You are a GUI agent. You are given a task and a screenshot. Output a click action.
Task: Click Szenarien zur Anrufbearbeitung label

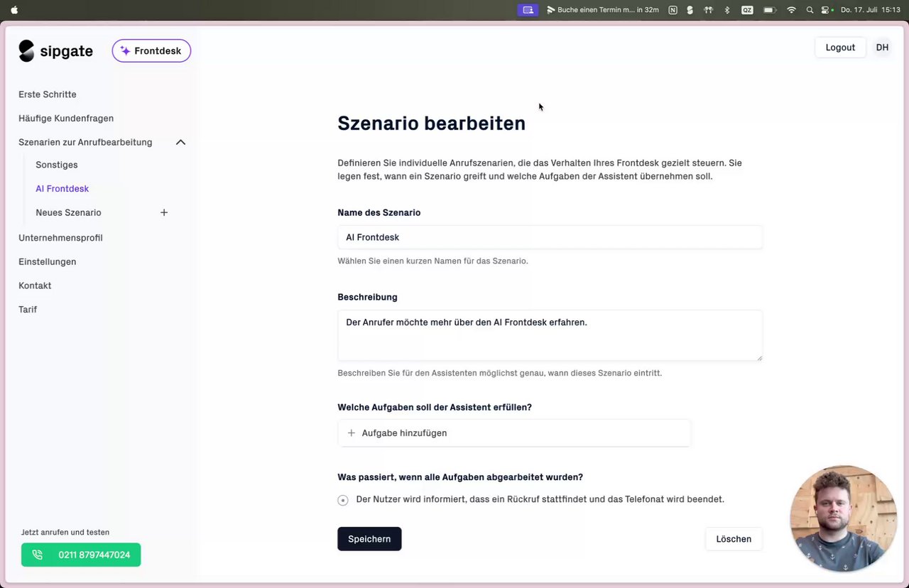85,142
